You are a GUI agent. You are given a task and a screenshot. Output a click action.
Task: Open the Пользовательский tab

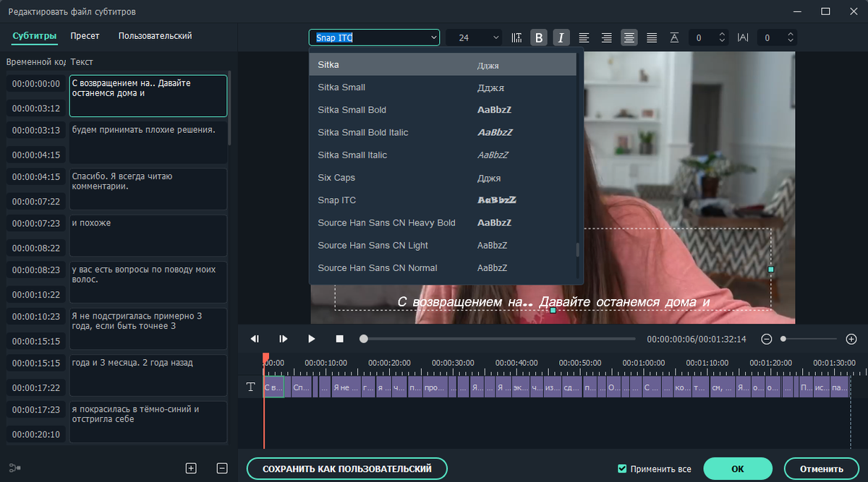click(x=155, y=35)
